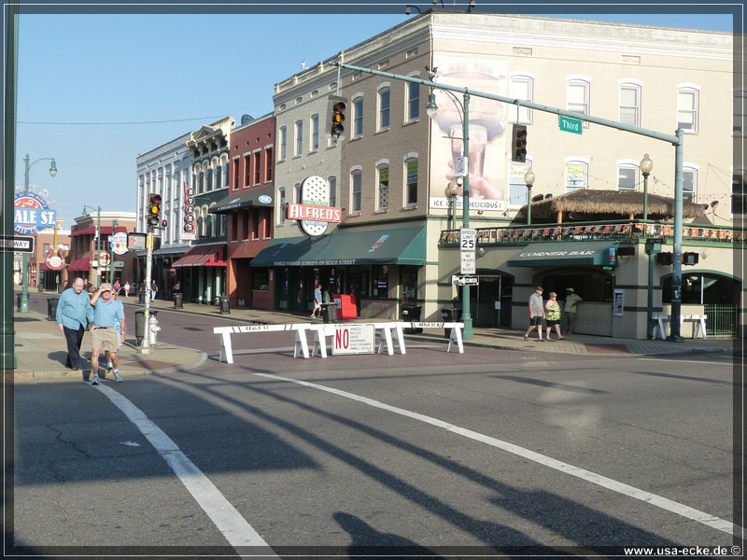Select the fire hydrant on the sidewalk
Viewport: 747px width, 560px height.
tap(153, 330)
